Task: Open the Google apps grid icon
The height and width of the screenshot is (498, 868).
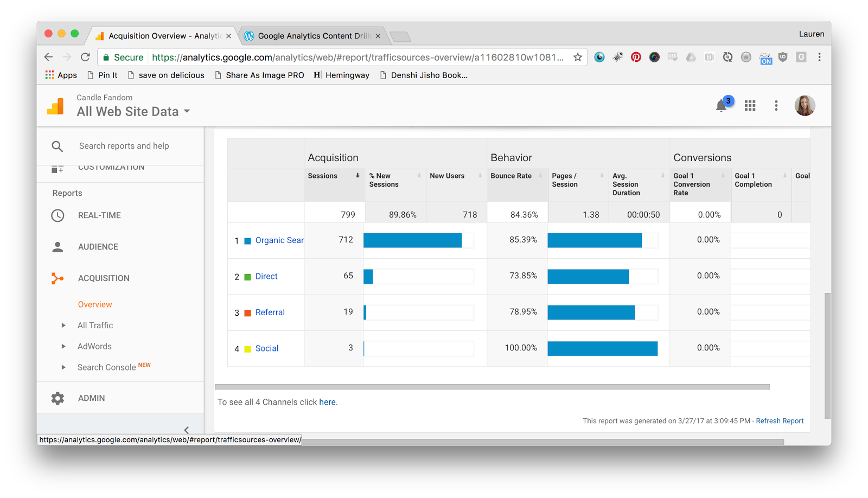Action: (750, 106)
